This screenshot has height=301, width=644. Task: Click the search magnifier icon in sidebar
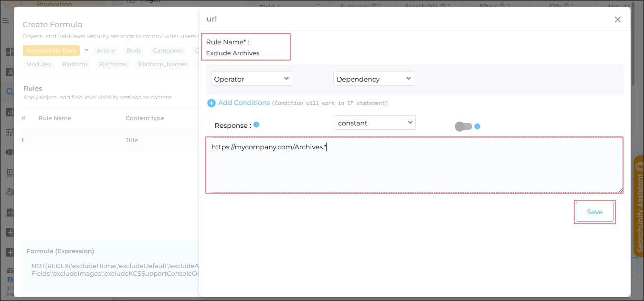tap(9, 92)
